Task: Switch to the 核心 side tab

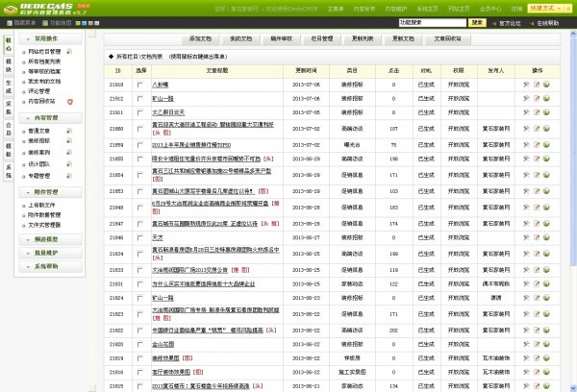Action: coord(9,44)
